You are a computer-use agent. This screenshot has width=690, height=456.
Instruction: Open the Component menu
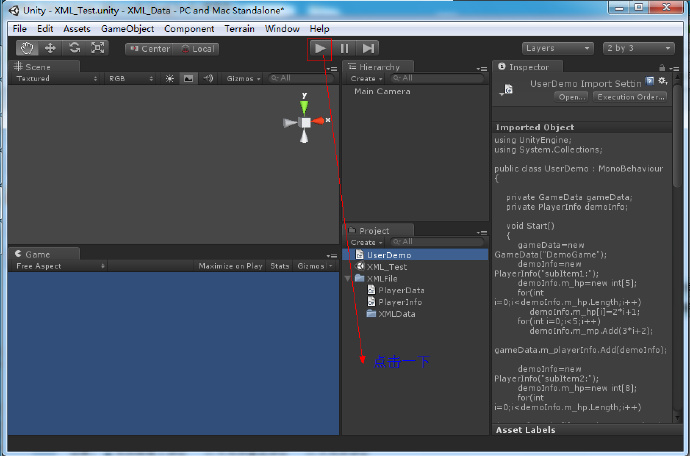[189, 29]
